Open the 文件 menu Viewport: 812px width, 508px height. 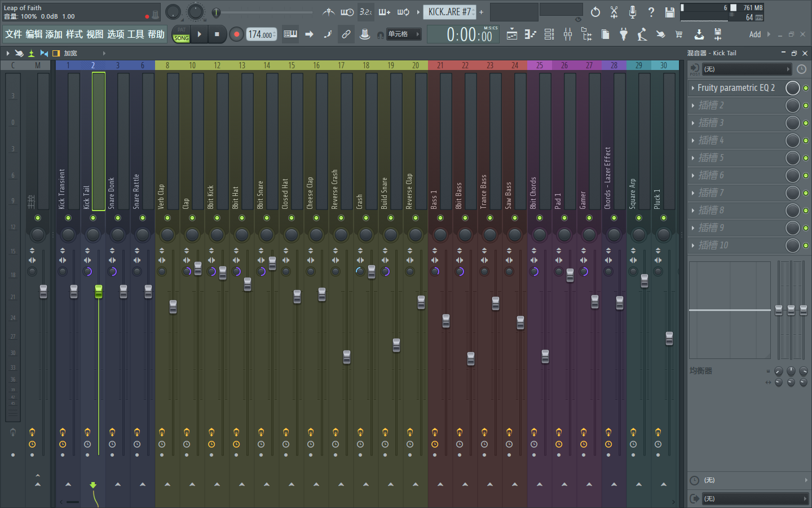pyautogui.click(x=14, y=34)
